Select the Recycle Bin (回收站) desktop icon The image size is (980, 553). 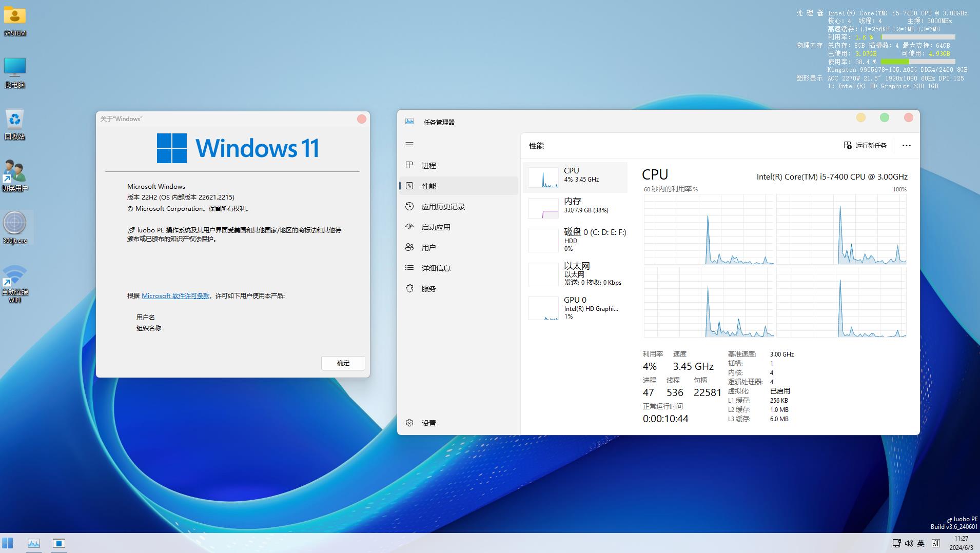pyautogui.click(x=15, y=124)
